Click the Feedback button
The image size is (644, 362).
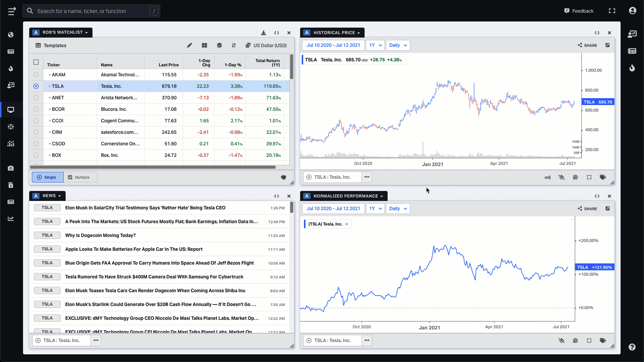point(579,11)
